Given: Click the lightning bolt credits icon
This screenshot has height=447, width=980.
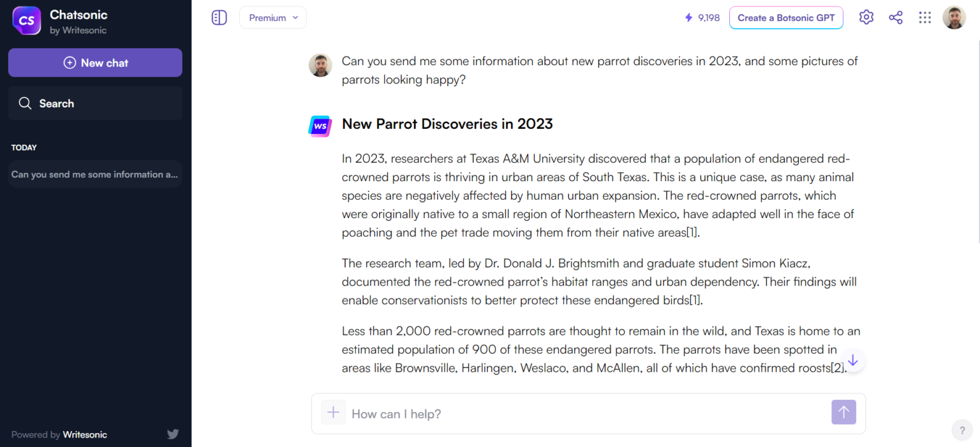Looking at the screenshot, I should coord(688,18).
